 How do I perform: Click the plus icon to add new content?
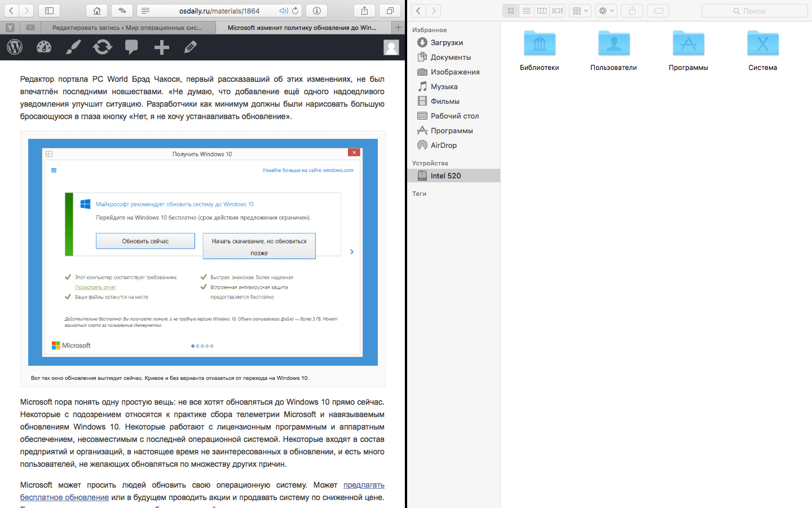click(162, 47)
